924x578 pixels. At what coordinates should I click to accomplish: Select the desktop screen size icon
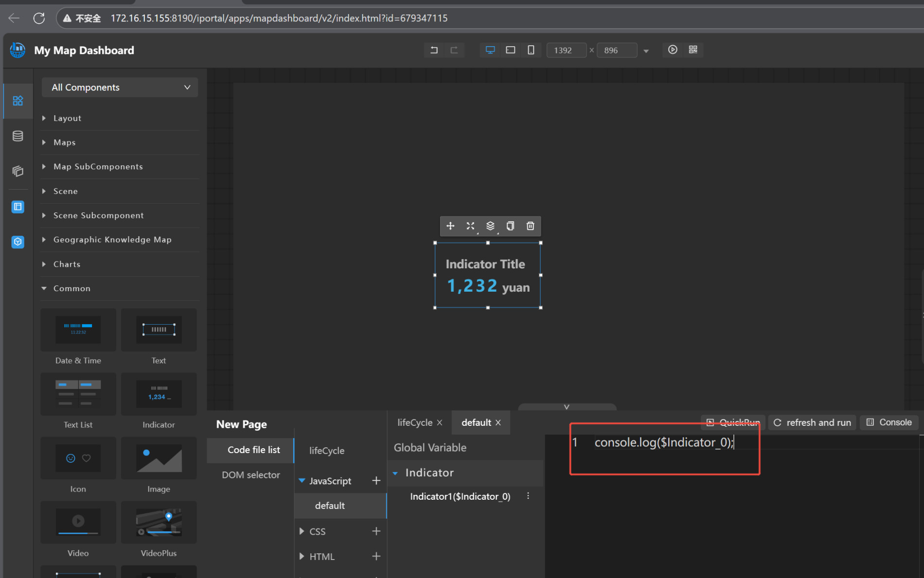[x=490, y=50]
